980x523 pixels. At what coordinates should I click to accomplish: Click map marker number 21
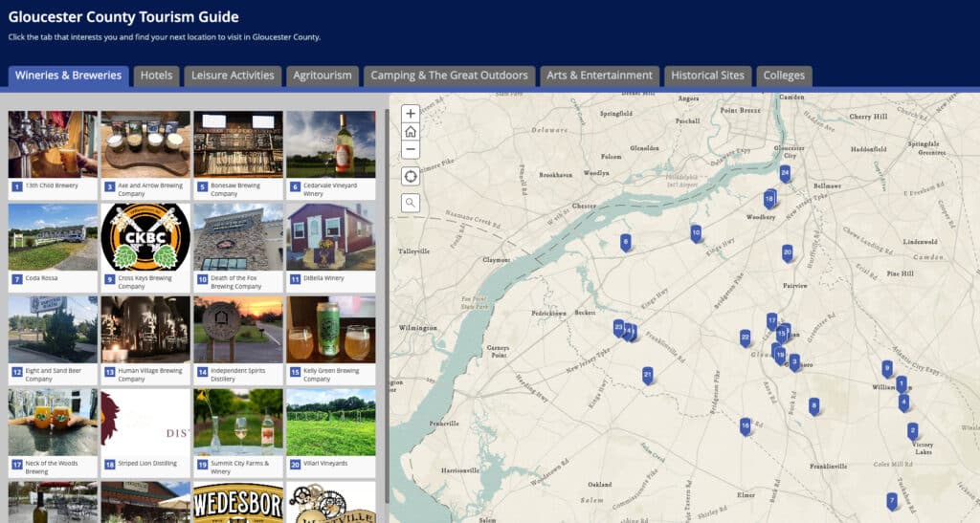click(648, 375)
